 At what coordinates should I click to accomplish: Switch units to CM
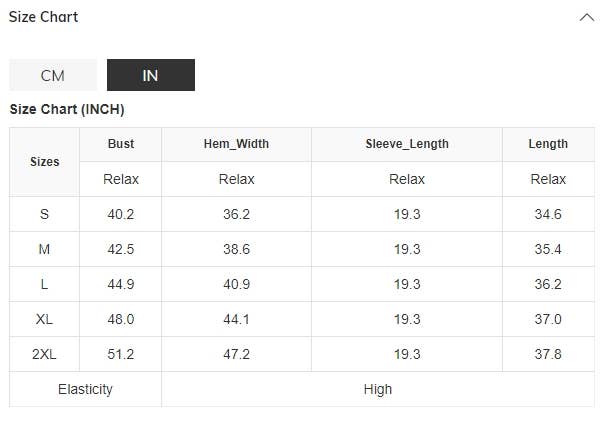pos(53,75)
